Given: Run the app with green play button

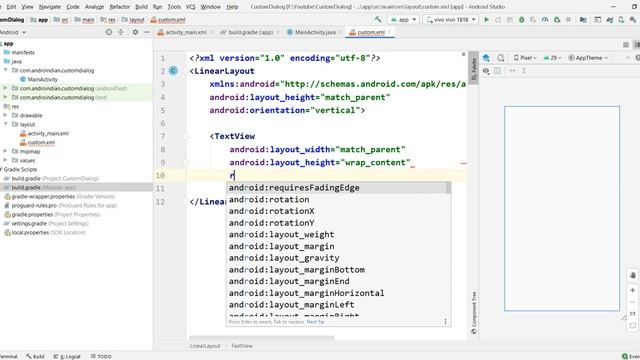Looking at the screenshot, I should [x=486, y=20].
